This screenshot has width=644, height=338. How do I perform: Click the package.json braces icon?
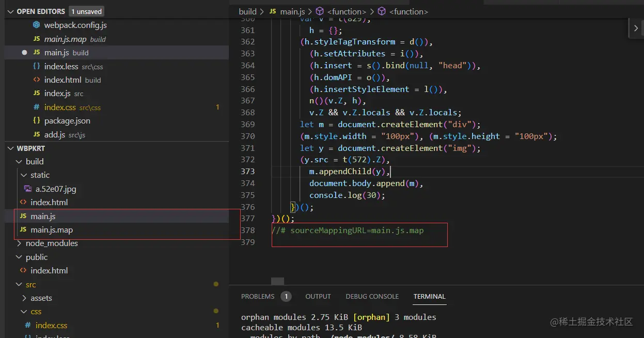pos(36,120)
